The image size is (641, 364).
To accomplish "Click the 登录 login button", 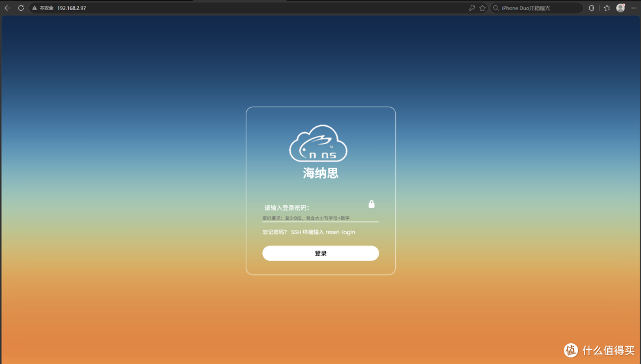I will coord(320,253).
